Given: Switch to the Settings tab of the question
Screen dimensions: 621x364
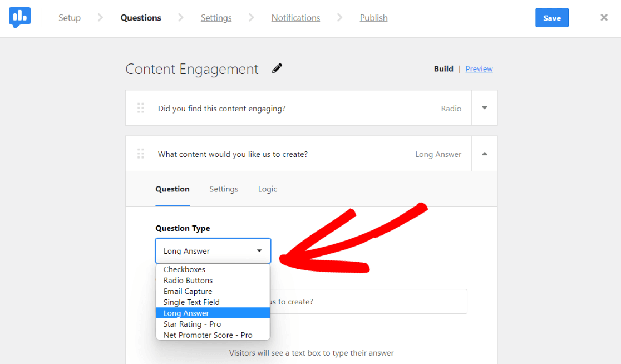Looking at the screenshot, I should tap(224, 189).
